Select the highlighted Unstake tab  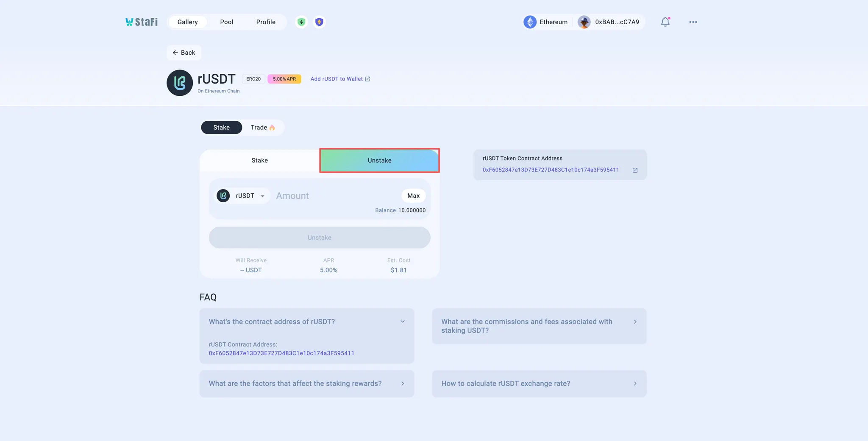[379, 161]
